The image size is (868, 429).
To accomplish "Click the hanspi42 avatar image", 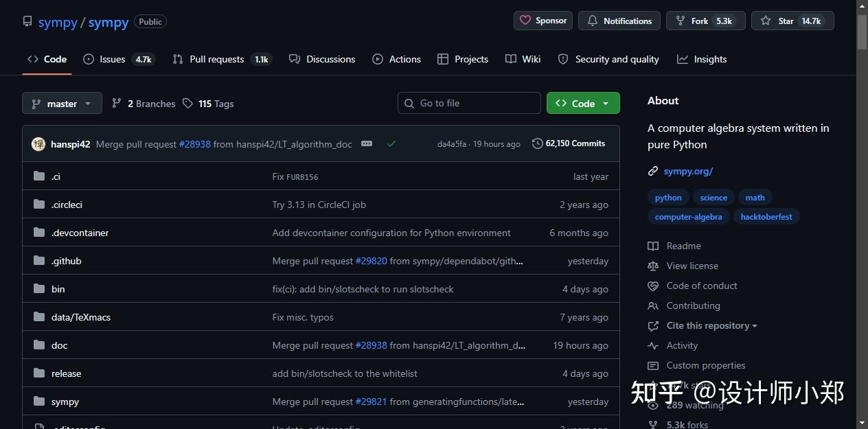I will 38,144.
